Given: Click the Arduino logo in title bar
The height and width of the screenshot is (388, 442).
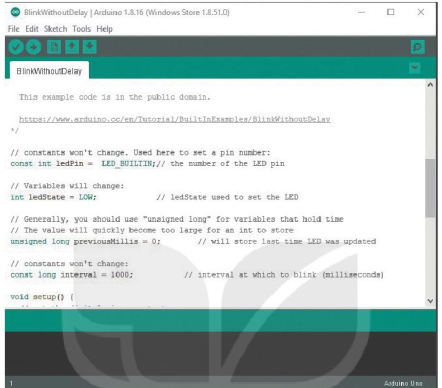Looking at the screenshot, I should pyautogui.click(x=15, y=12).
